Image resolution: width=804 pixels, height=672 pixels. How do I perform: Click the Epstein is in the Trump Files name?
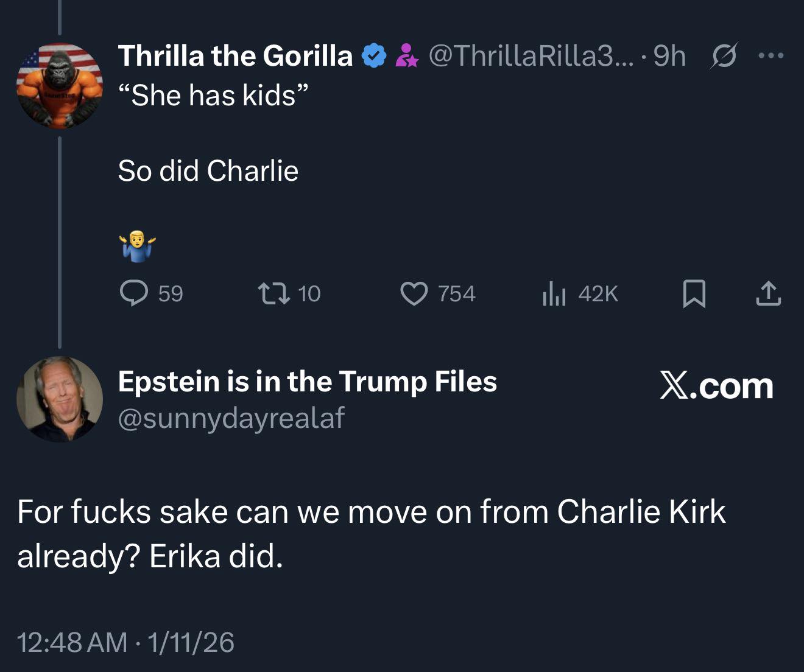307,382
